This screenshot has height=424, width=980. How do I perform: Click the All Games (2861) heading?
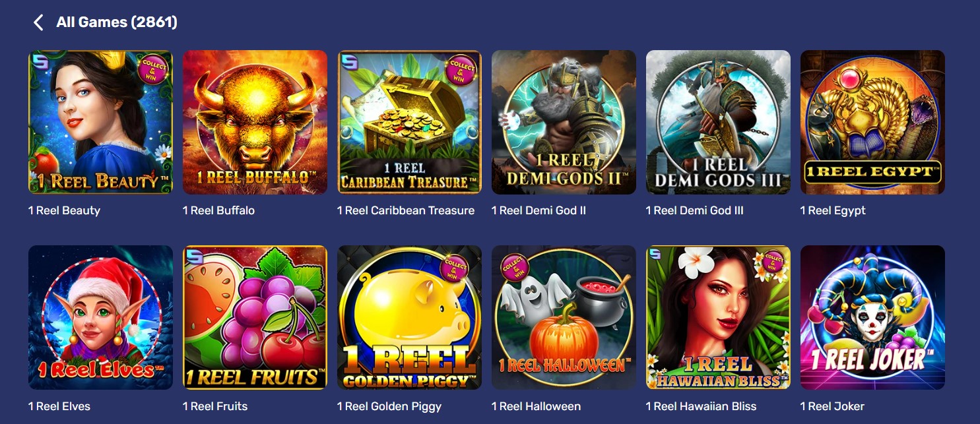117,22
